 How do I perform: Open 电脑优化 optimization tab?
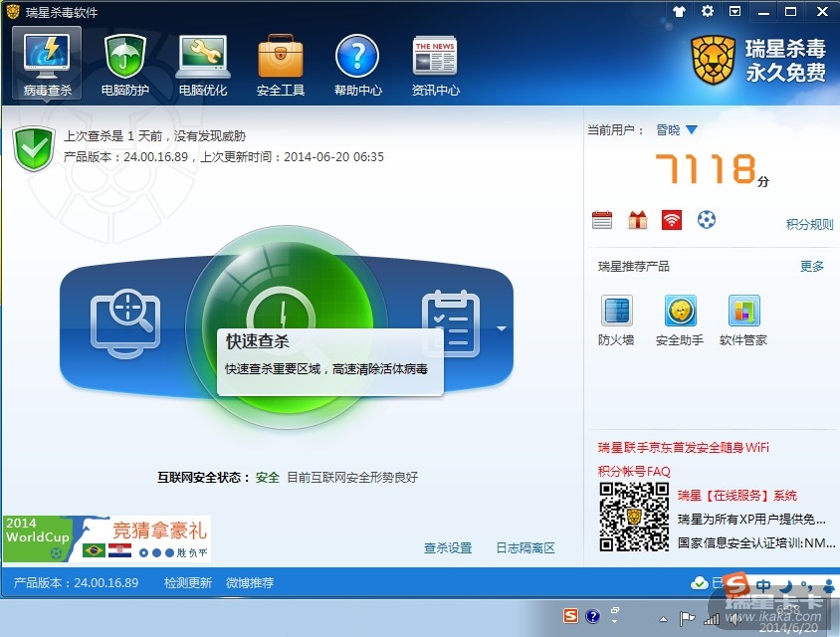point(203,64)
